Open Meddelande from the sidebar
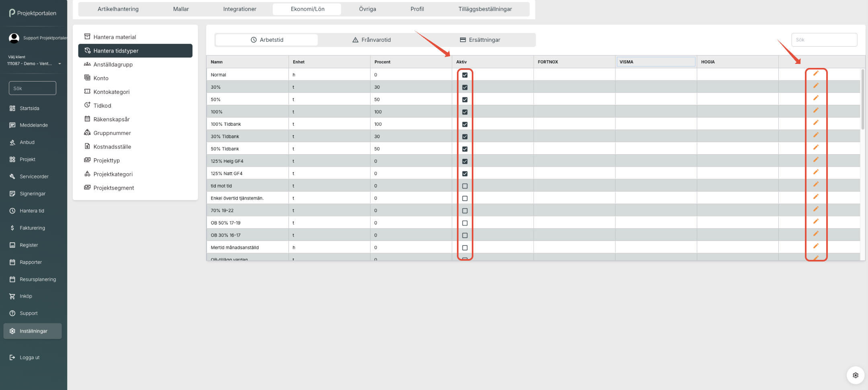The image size is (868, 390). pyautogui.click(x=33, y=125)
